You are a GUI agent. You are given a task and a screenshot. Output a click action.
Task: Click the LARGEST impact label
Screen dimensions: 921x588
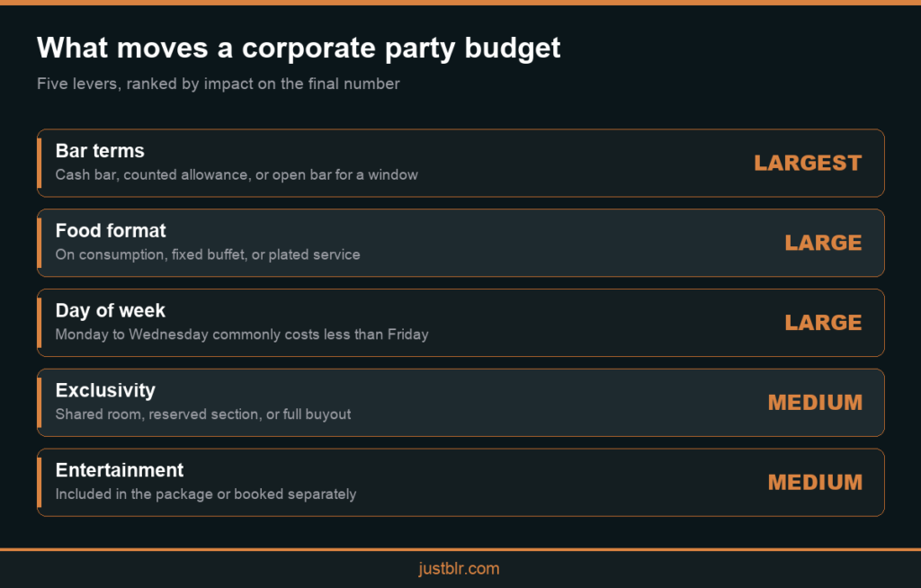pos(808,163)
